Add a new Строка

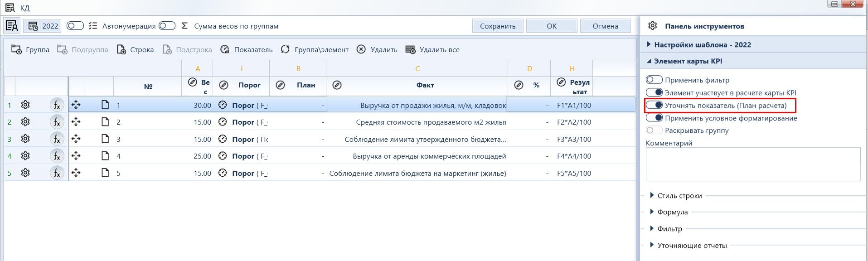click(135, 49)
